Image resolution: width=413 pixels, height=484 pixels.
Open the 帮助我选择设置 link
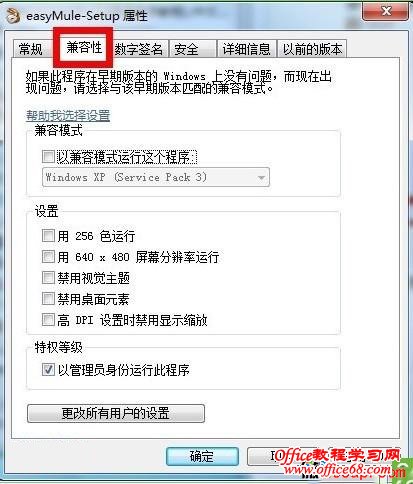[x=68, y=116]
